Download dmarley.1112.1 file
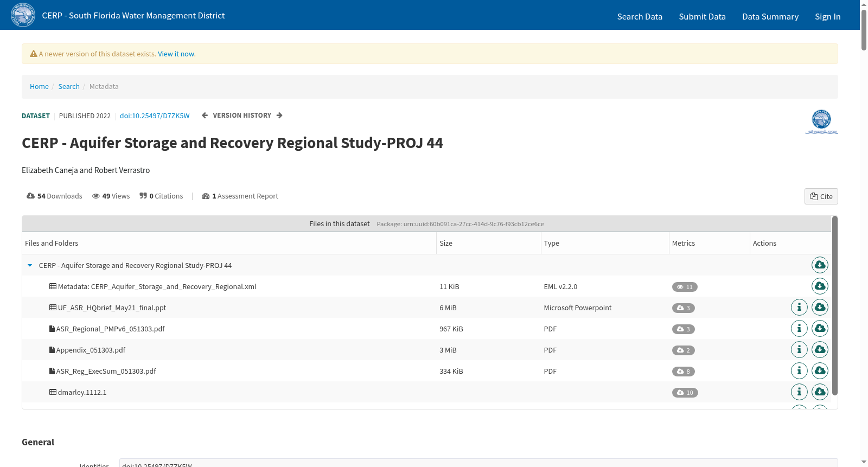Screen dimensions: 868x467 [820, 392]
